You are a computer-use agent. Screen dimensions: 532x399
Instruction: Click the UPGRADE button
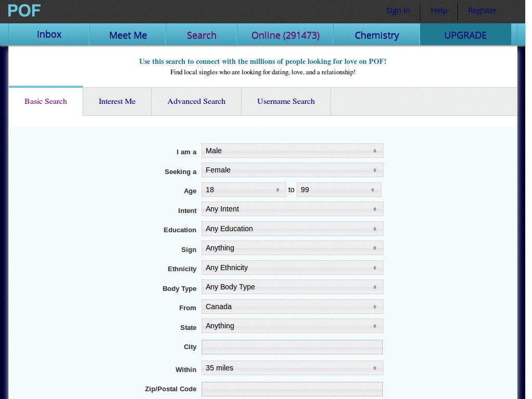coord(465,35)
